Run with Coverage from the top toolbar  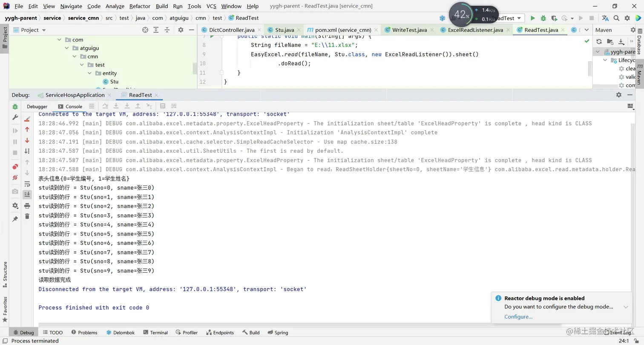(x=554, y=18)
